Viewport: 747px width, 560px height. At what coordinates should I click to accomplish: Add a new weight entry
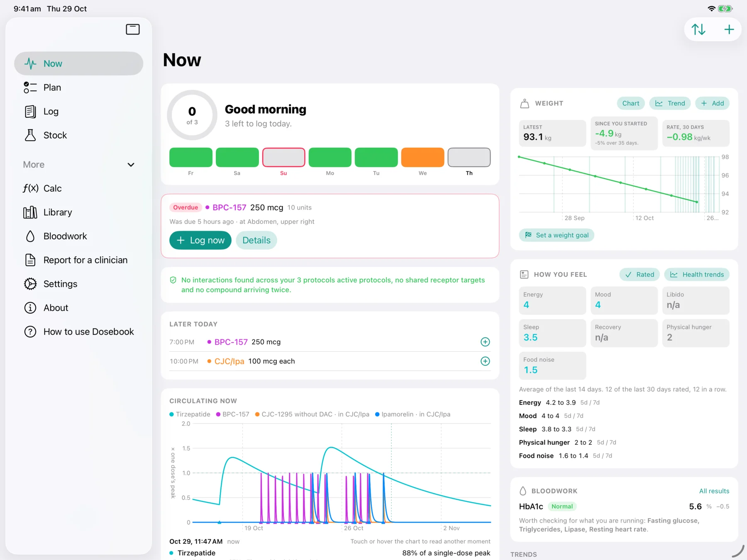pos(712,103)
